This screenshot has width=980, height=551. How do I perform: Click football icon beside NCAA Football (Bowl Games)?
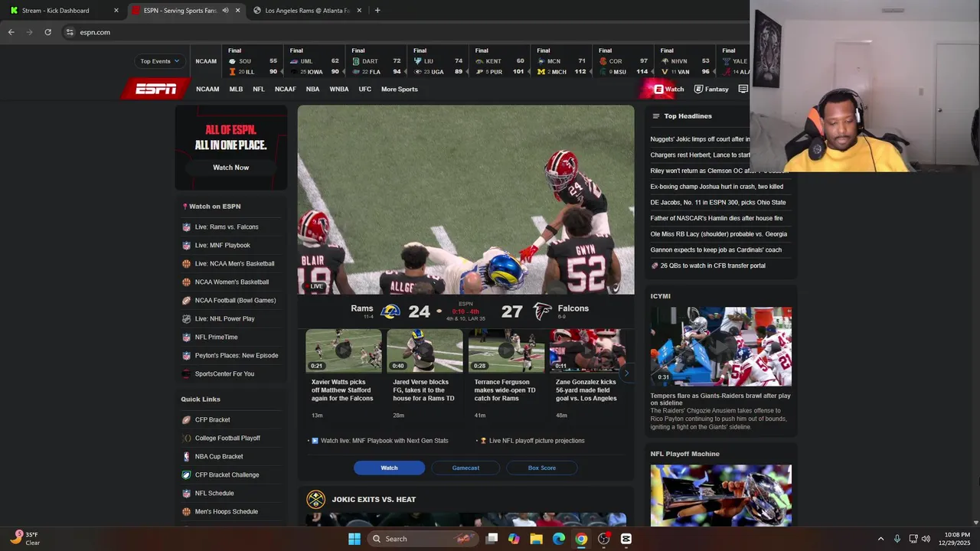(186, 301)
